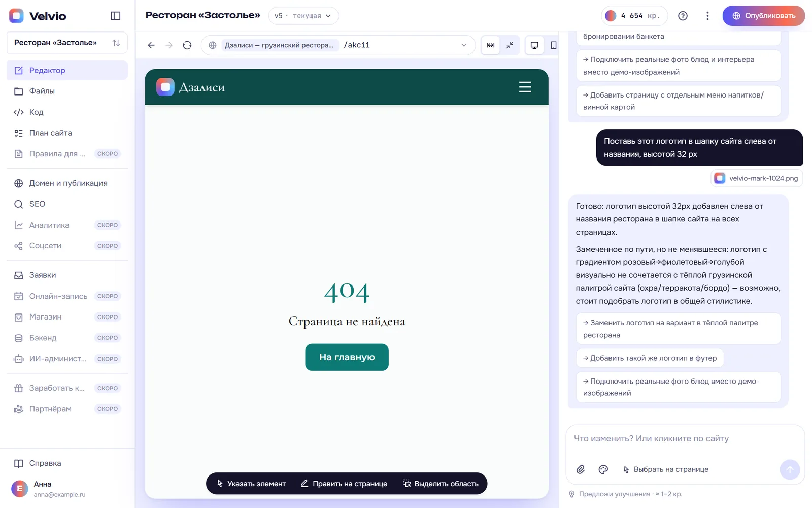This screenshot has height=508, width=812.
Task: Click the Опубликовать button
Action: (764, 16)
